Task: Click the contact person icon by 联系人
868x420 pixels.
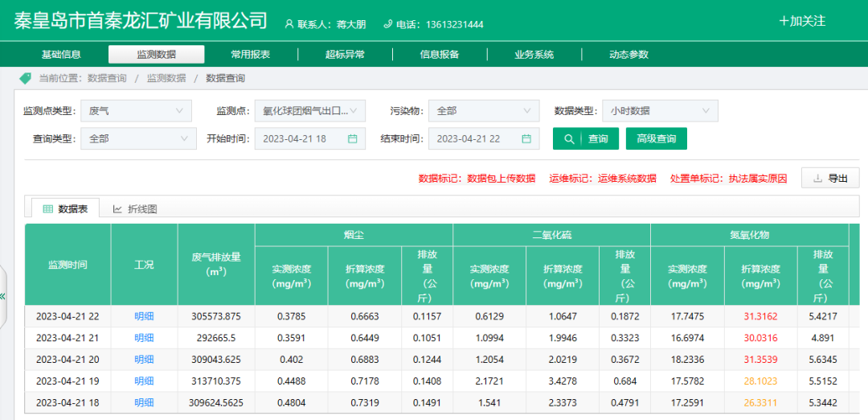Action: (289, 24)
